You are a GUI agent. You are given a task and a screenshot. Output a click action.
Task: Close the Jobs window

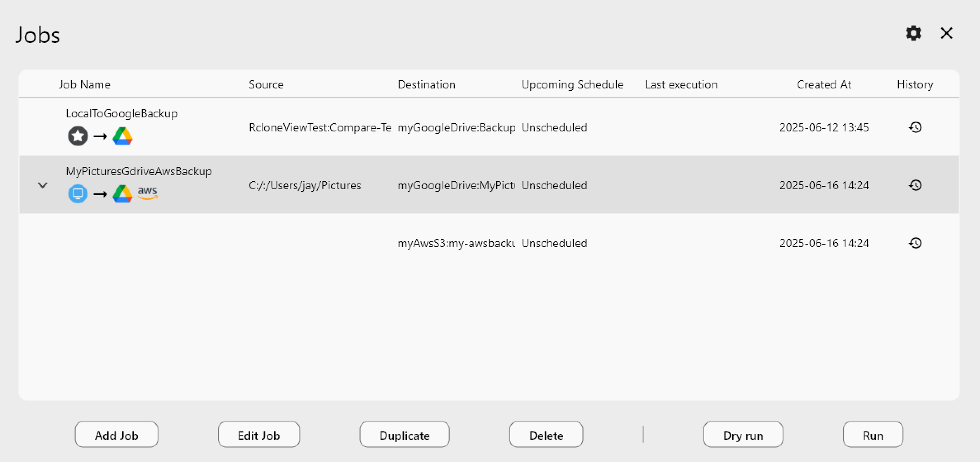coord(946,33)
